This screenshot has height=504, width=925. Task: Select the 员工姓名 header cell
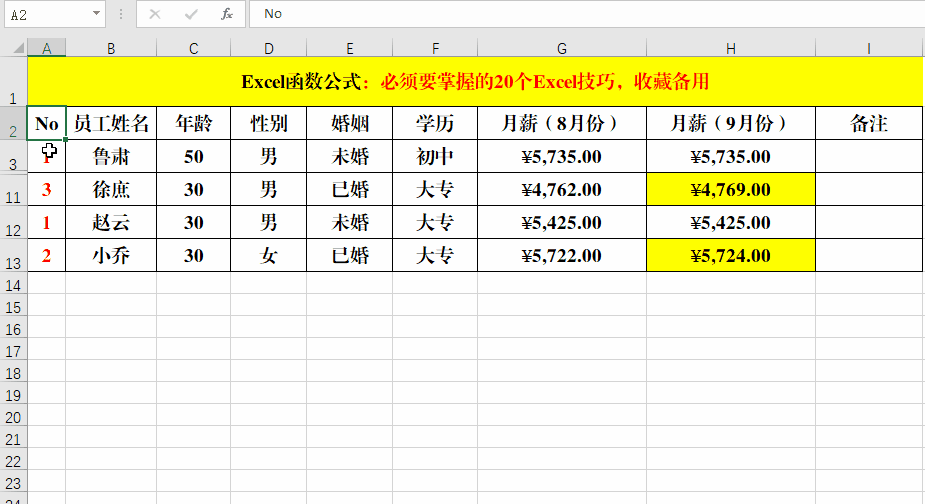111,123
